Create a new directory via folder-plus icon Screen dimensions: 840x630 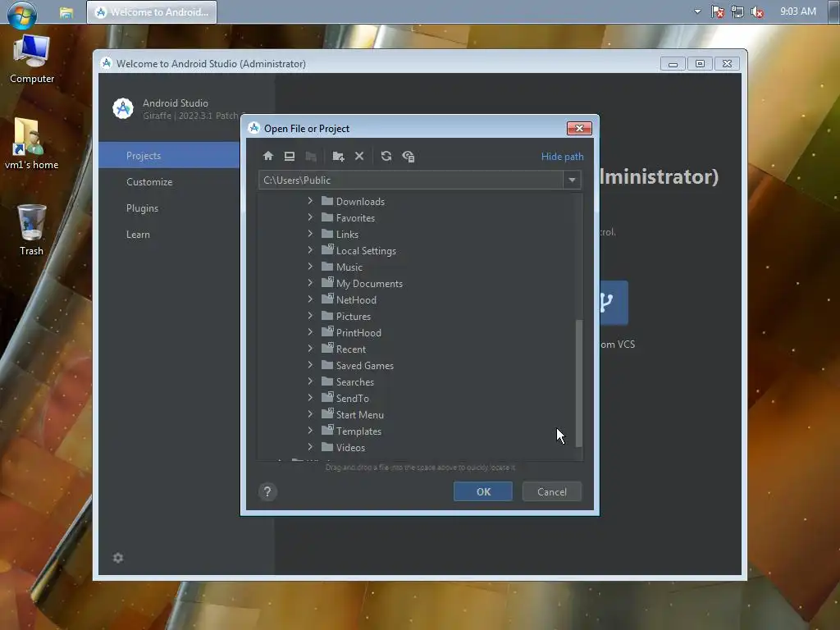tap(338, 156)
